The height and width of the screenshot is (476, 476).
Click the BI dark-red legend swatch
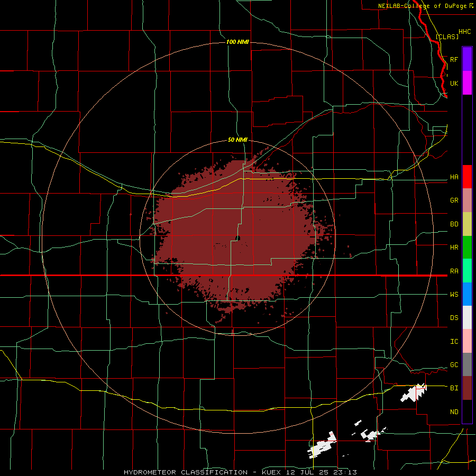pyautogui.click(x=467, y=388)
